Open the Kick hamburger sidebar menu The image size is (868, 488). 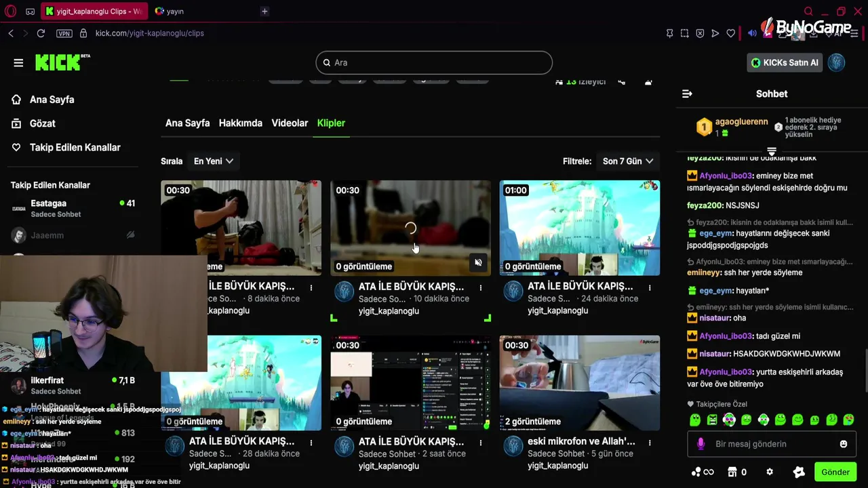point(18,63)
